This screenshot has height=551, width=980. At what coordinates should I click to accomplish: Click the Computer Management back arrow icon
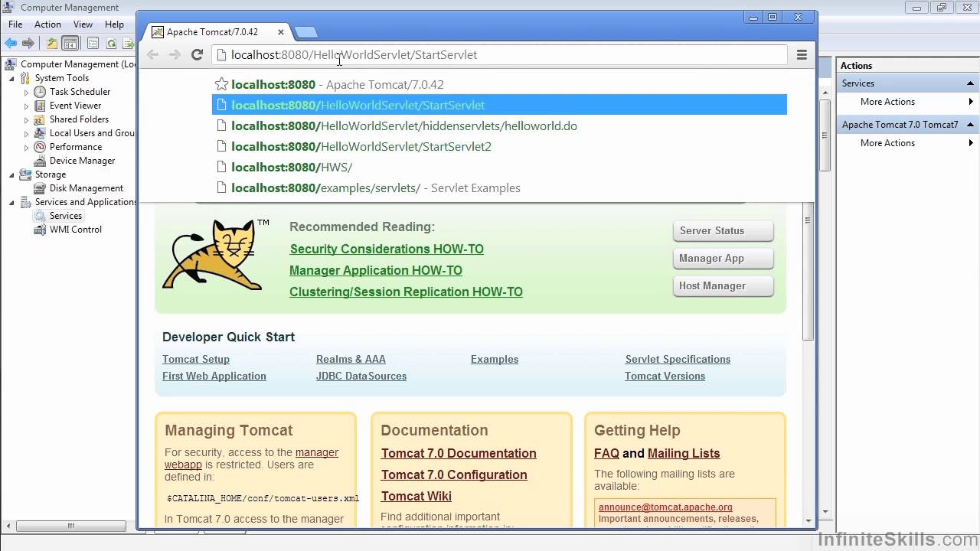[x=11, y=44]
